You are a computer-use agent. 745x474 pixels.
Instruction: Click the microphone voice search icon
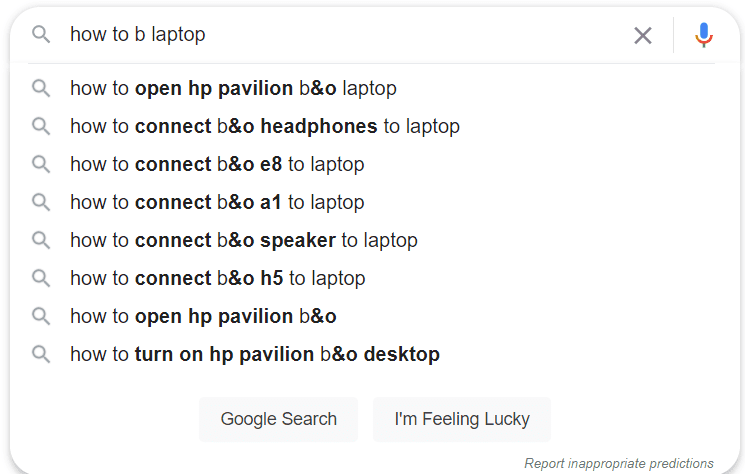pyautogui.click(x=704, y=36)
